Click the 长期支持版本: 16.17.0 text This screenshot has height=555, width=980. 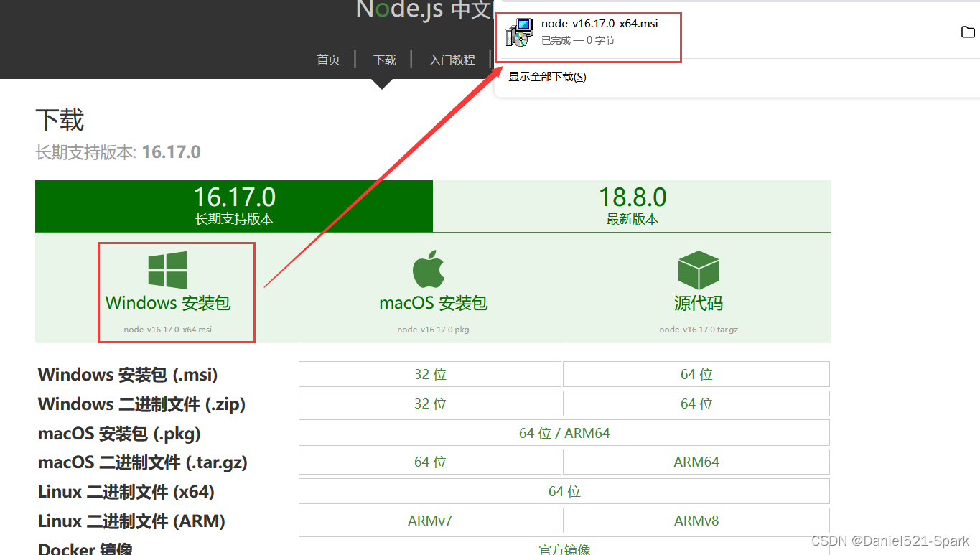pos(118,152)
